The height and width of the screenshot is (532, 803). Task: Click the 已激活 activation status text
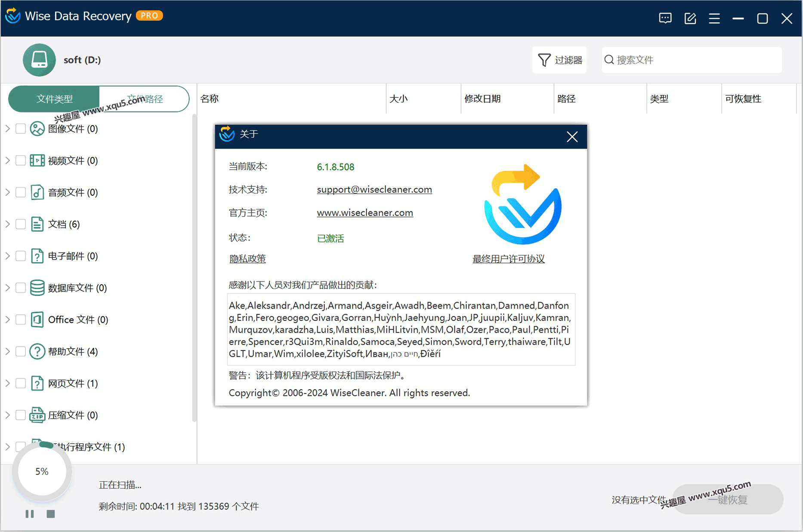pyautogui.click(x=330, y=238)
